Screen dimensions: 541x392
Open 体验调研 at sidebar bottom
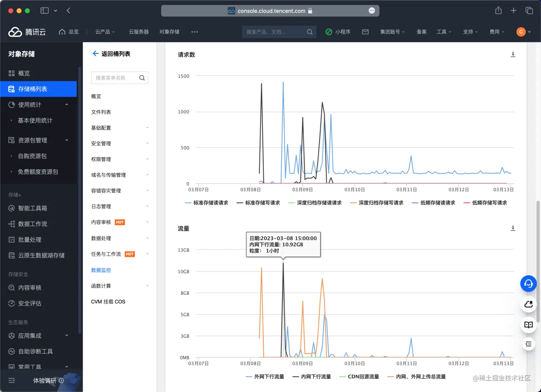(48, 380)
